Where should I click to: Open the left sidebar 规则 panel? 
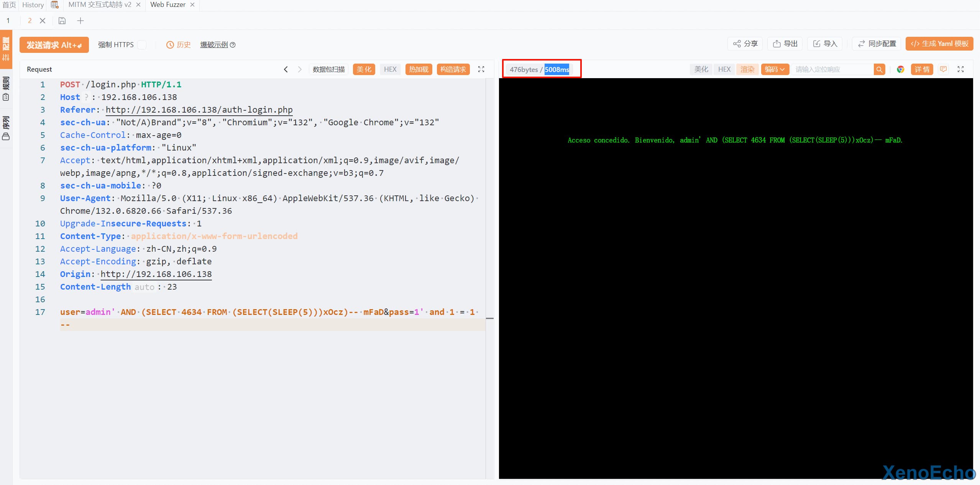point(6,89)
